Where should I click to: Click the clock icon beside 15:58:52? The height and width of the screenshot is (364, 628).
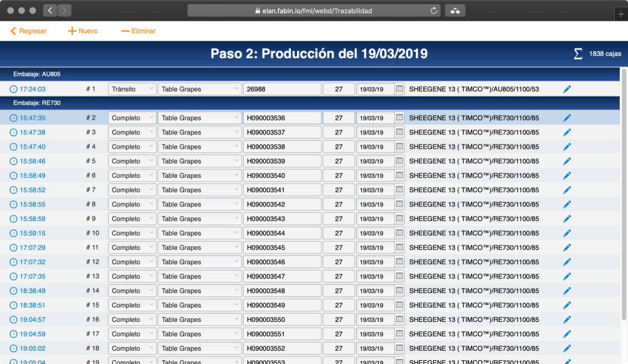click(x=14, y=190)
